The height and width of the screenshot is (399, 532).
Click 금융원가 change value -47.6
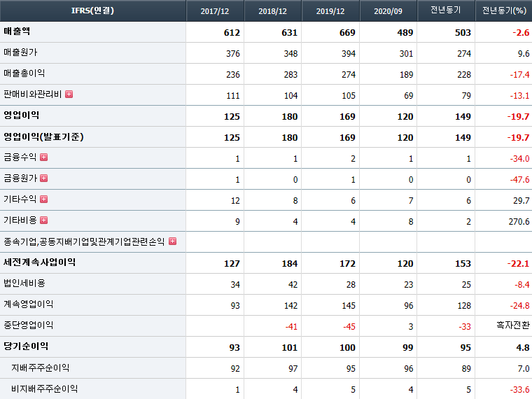pos(519,179)
